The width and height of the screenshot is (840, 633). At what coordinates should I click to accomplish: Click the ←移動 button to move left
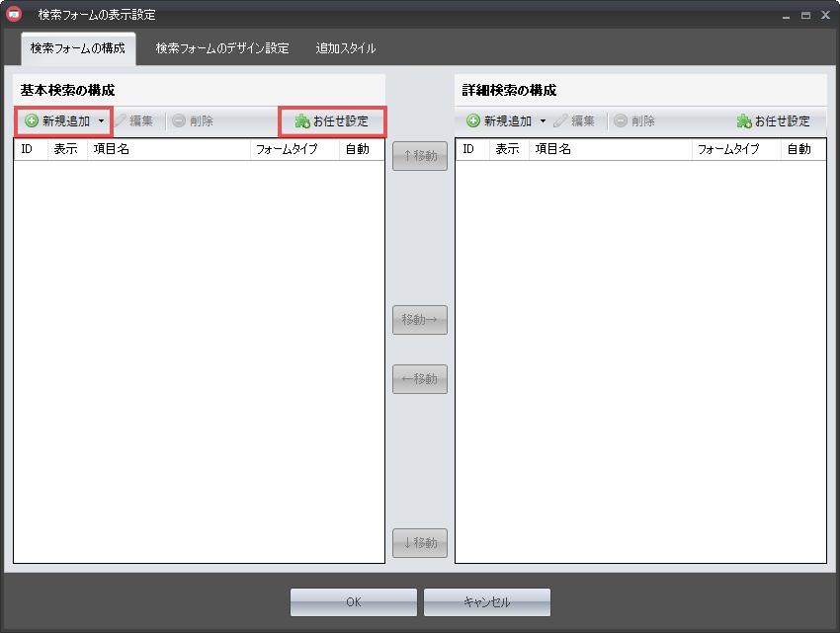pyautogui.click(x=420, y=379)
